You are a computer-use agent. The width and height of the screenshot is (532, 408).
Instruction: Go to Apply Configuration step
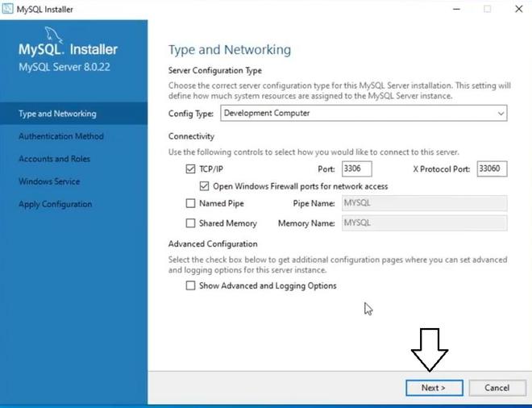click(x=56, y=204)
